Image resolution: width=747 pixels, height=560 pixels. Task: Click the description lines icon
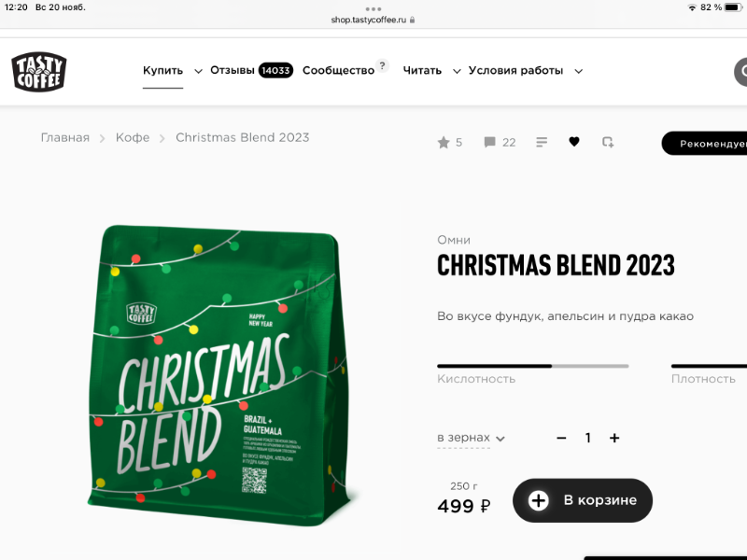(x=542, y=142)
